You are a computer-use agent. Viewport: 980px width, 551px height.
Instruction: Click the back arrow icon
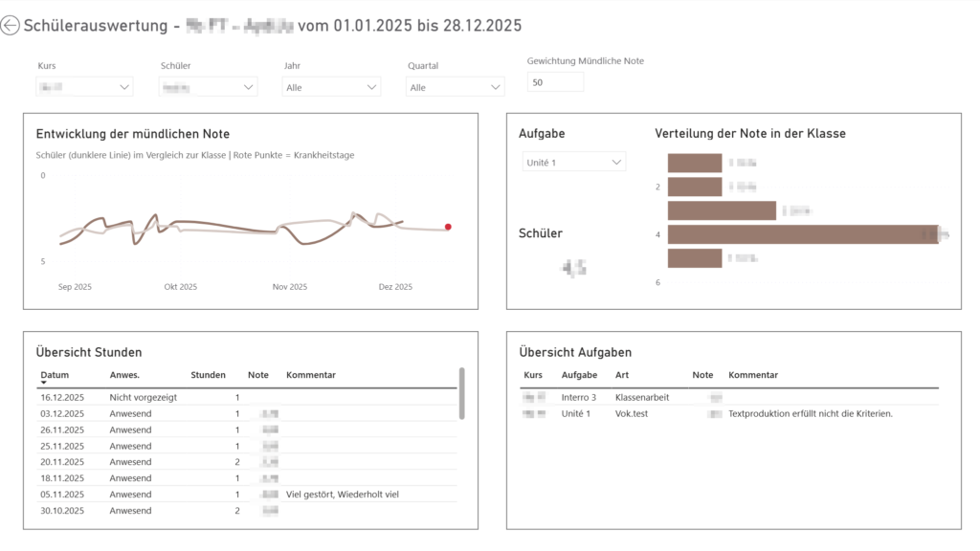11,27
